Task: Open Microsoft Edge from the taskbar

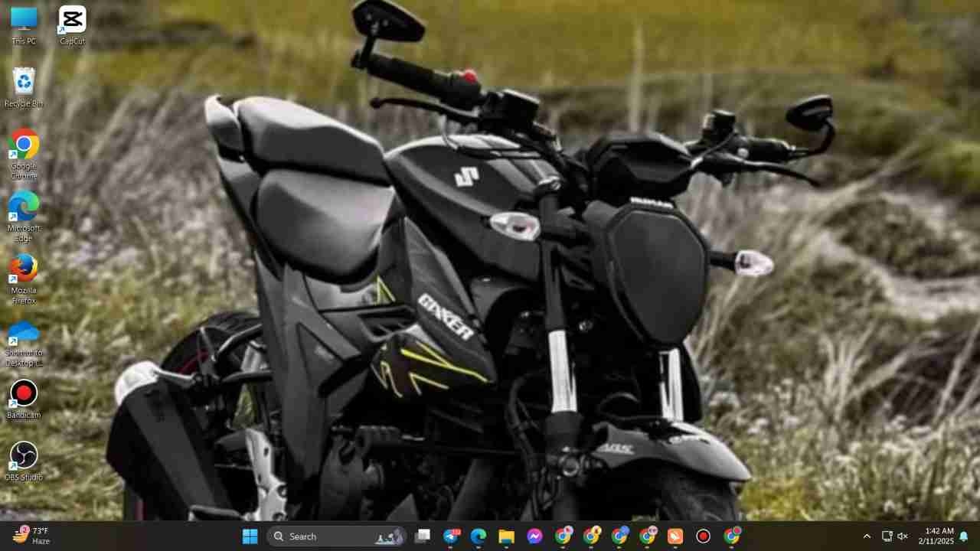Action: point(479,536)
